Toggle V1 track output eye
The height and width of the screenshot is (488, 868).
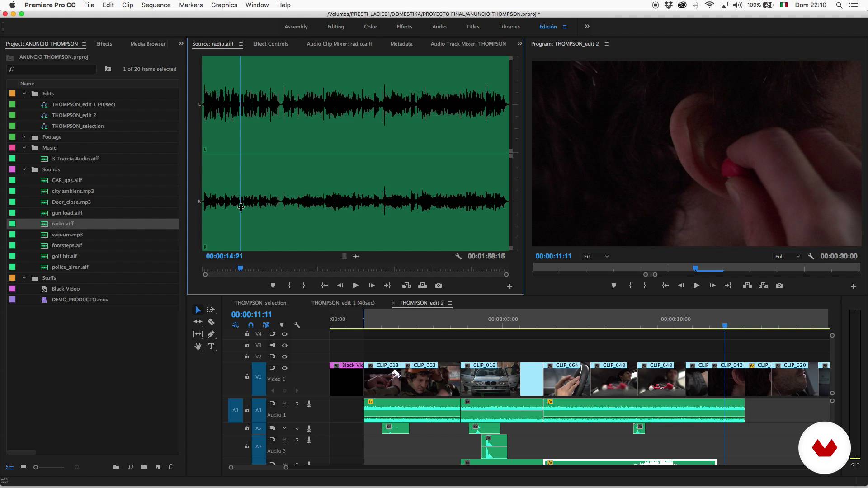point(284,368)
